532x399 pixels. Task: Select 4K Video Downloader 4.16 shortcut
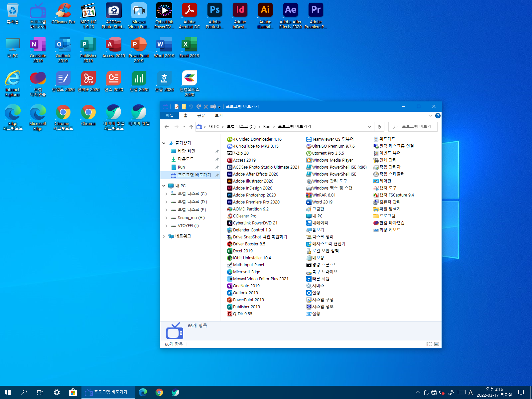[x=254, y=139]
